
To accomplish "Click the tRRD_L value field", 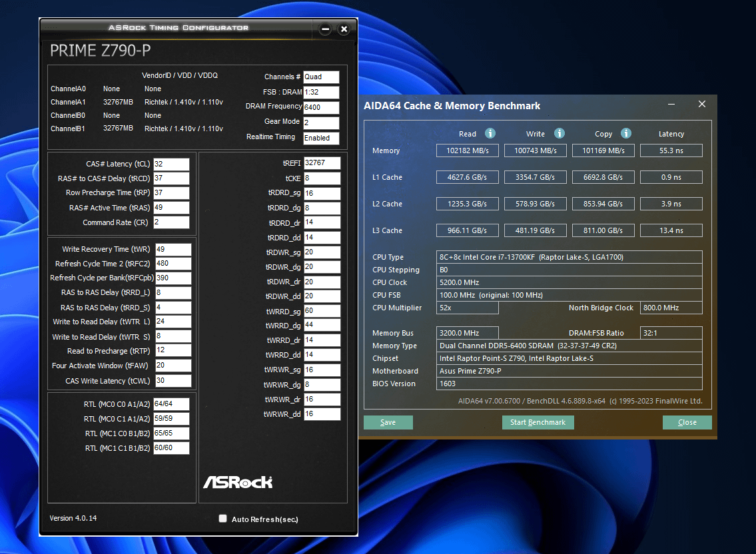I will click(173, 293).
